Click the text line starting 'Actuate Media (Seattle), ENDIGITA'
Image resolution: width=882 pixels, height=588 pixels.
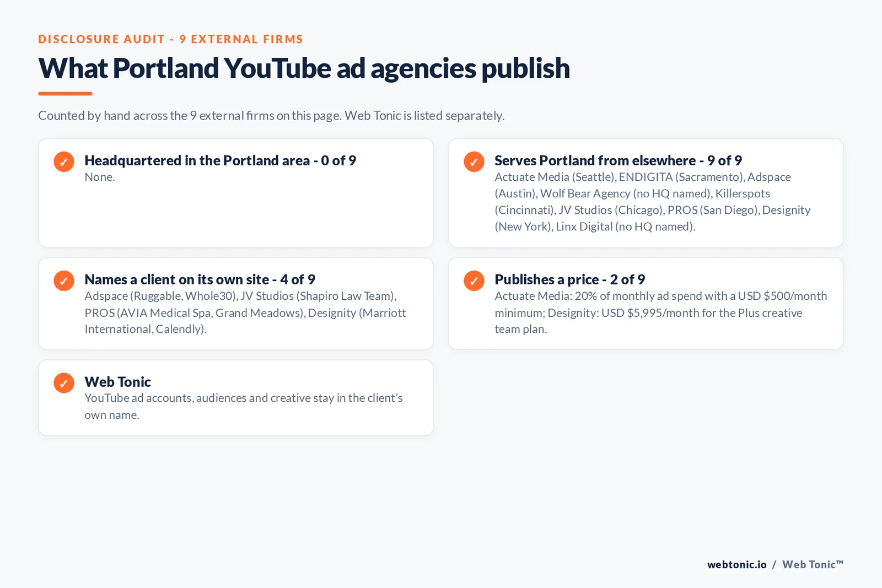(642, 177)
